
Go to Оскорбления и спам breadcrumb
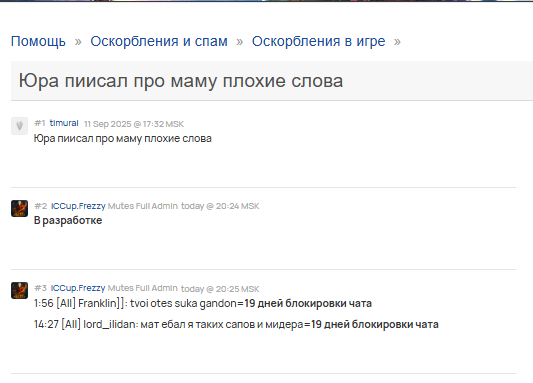point(159,41)
